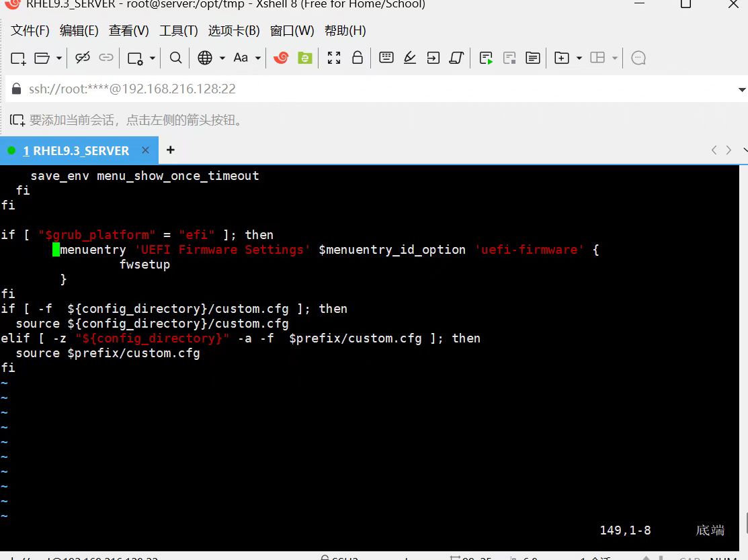Launch Xftp from the toolbar
The height and width of the screenshot is (560, 748).
(305, 58)
